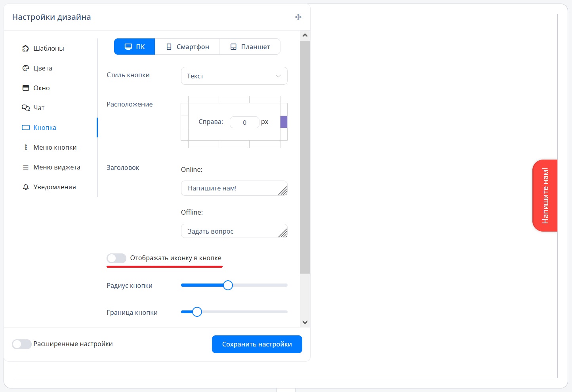This screenshot has width=572, height=392.
Task: Click the puzzle icon next to Шаблоны
Action: (x=26, y=48)
